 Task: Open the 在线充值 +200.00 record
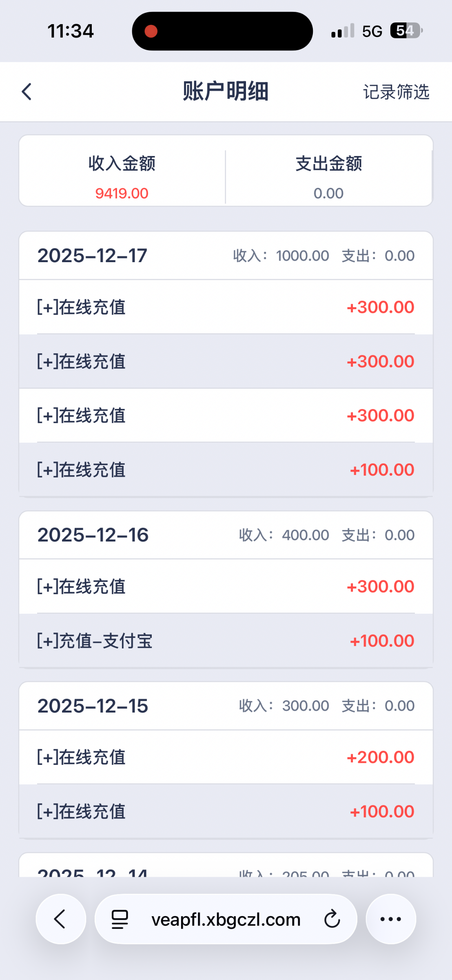(x=226, y=757)
